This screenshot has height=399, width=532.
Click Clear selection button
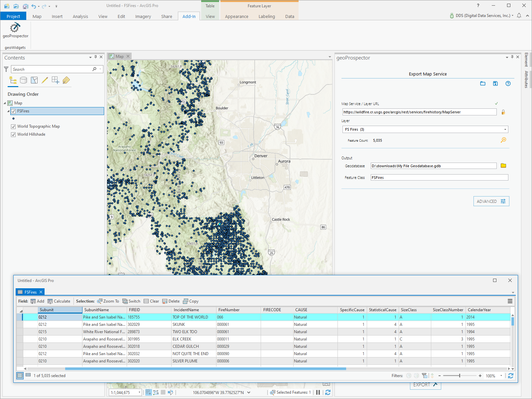pos(151,301)
